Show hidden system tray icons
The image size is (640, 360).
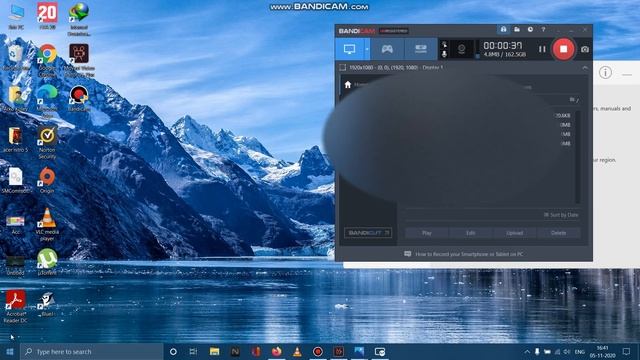(527, 351)
